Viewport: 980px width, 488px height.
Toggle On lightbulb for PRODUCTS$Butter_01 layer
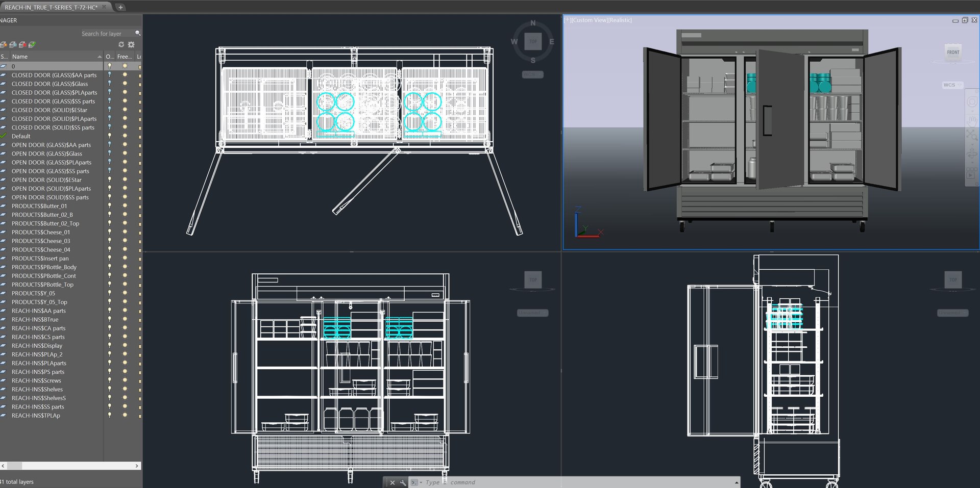tap(109, 206)
